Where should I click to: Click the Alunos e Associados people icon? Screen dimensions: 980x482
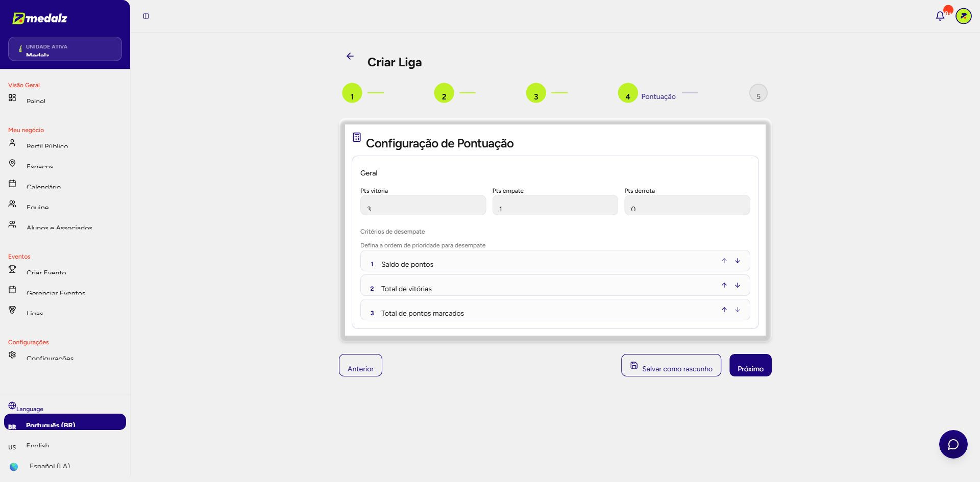[x=12, y=224]
